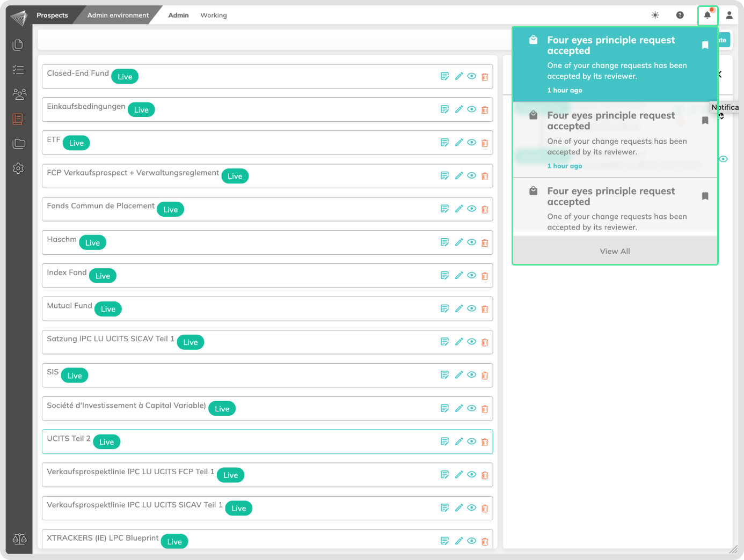Open the Admin environment breadcrumb
The image size is (744, 560).
click(118, 15)
